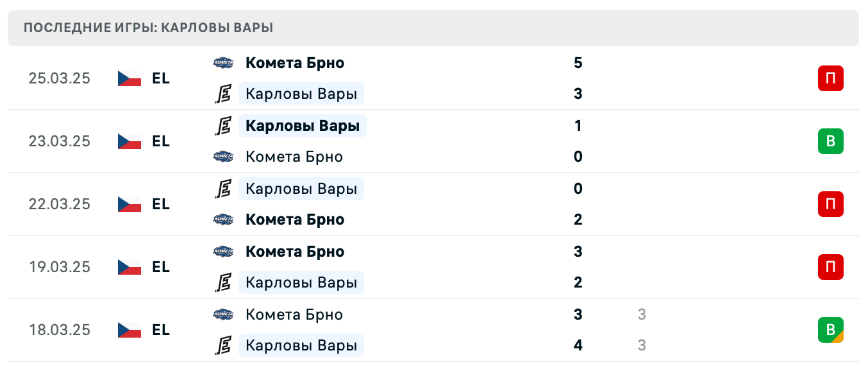The width and height of the screenshot is (868, 371).
Task: Select the Карловы Вары club logo on the top row
Action: click(223, 94)
